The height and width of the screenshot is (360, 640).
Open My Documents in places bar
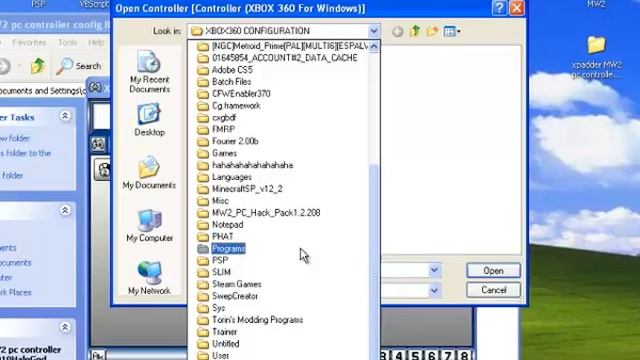pos(149,172)
